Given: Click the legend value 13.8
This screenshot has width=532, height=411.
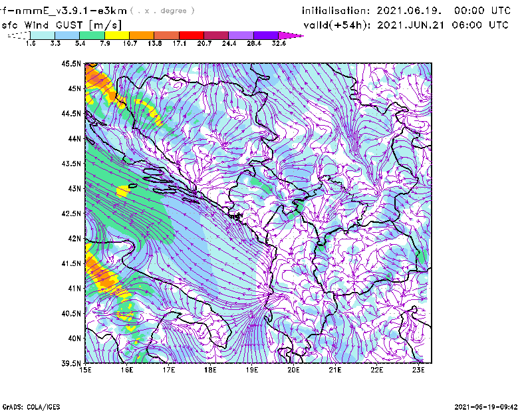Looking at the screenshot, I should point(155,43).
